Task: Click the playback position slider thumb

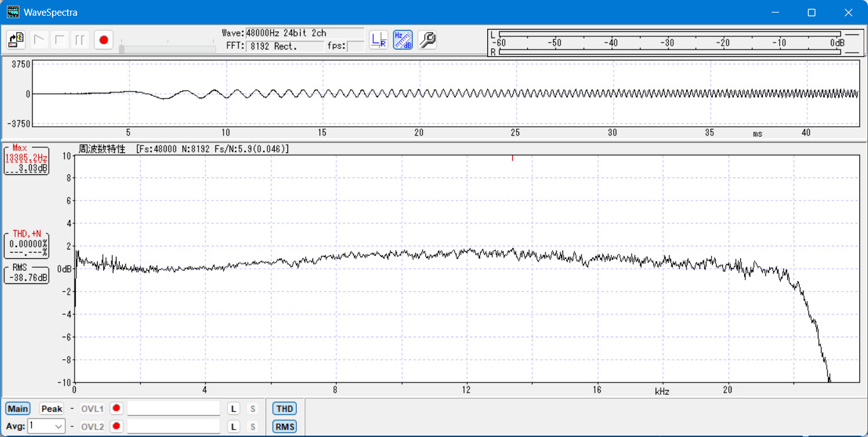Action: (121, 48)
